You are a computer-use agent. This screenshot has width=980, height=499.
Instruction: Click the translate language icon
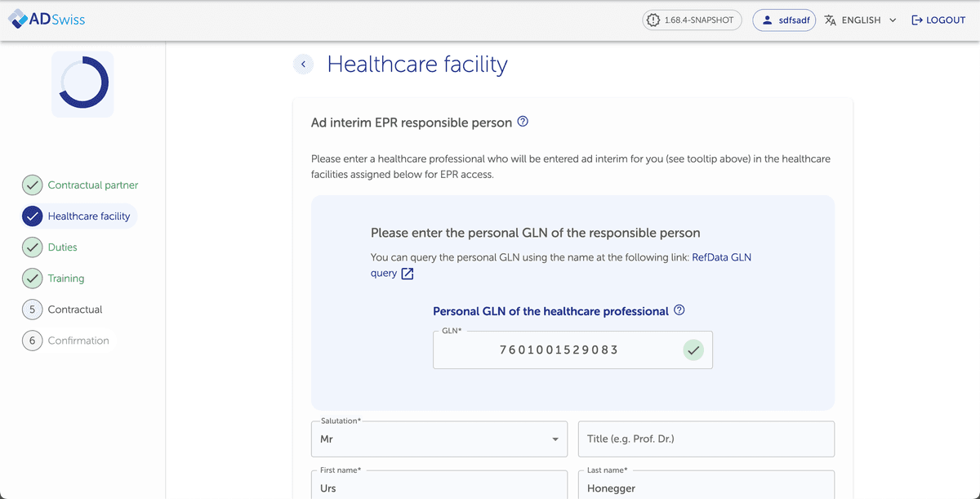click(831, 20)
